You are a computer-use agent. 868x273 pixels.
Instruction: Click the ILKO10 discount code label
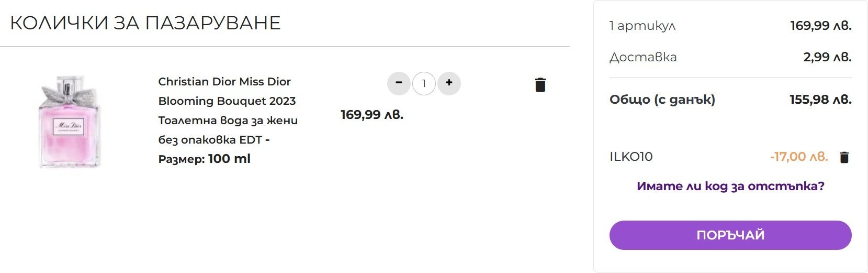[631, 157]
